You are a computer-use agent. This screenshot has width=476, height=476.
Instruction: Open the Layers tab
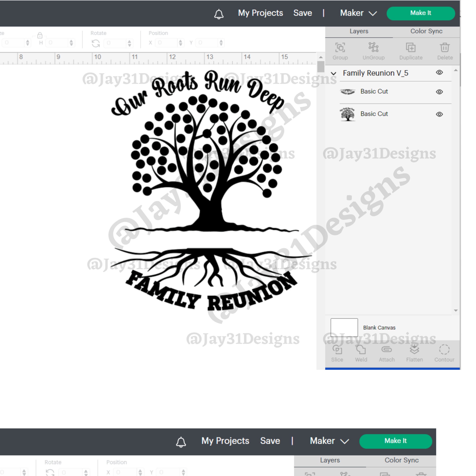click(359, 31)
